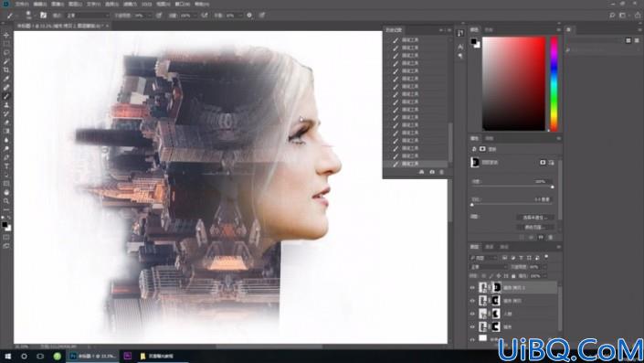Click the rainbow hue slider strip
This screenshot has width=644, height=363.
tap(554, 83)
